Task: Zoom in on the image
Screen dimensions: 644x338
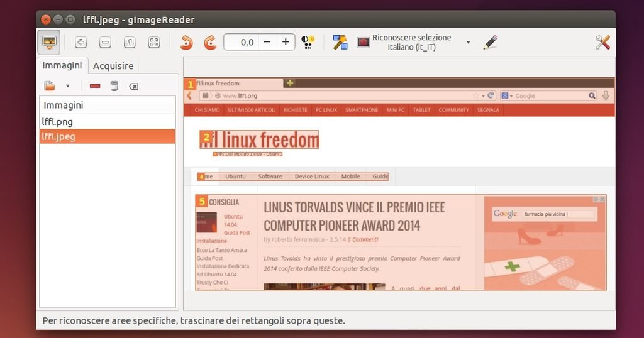Action: click(x=80, y=42)
